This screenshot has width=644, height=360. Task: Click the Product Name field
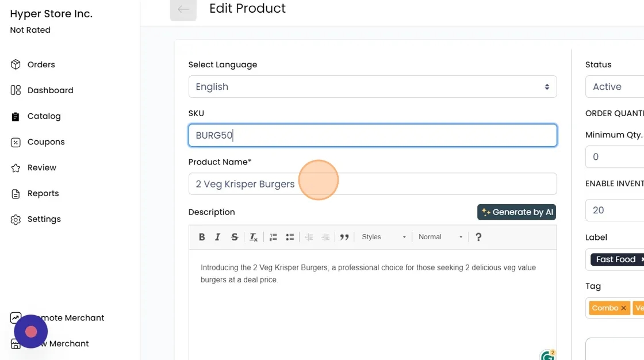(373, 184)
